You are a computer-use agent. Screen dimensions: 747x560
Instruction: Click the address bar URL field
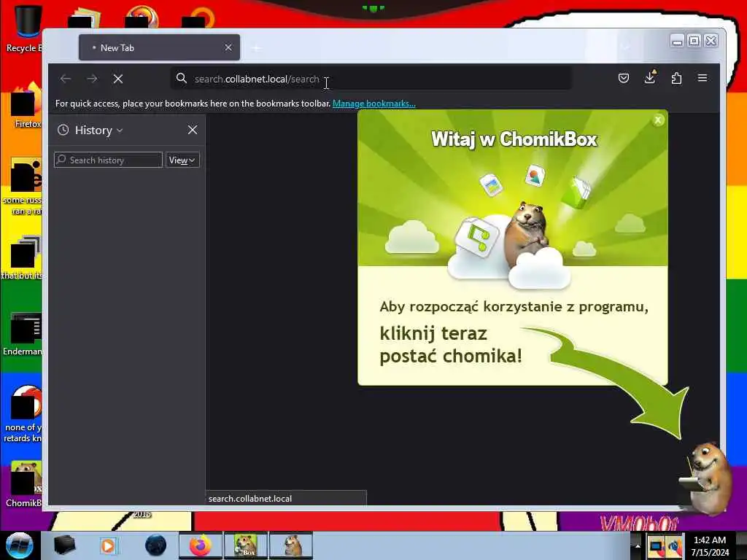[x=371, y=79]
